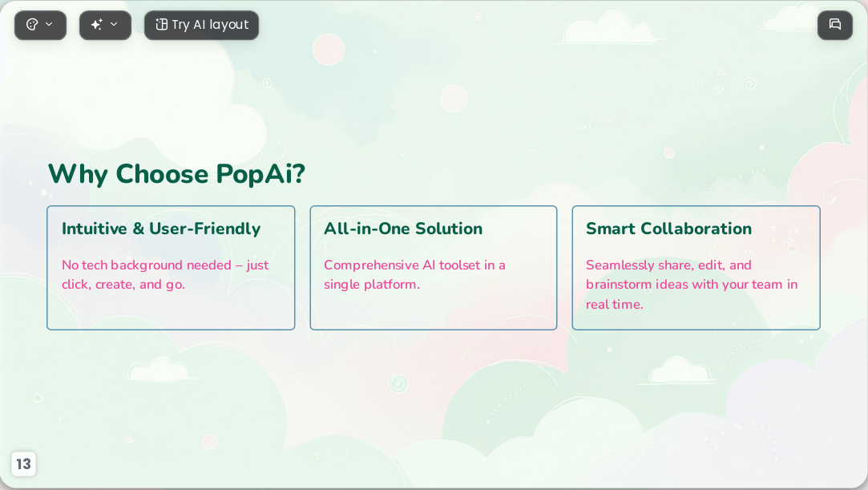Open the AI sparkle tools dropdown
This screenshot has height=490, width=868.
tap(105, 25)
